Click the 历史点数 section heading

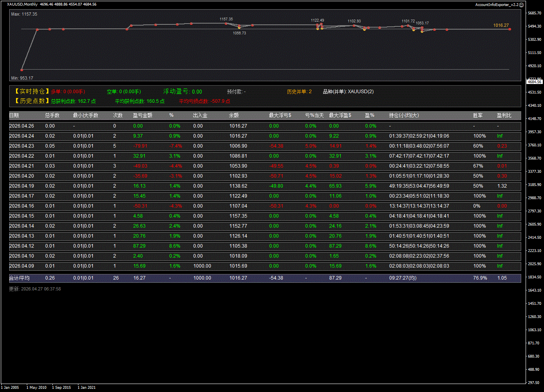pyautogui.click(x=32, y=101)
